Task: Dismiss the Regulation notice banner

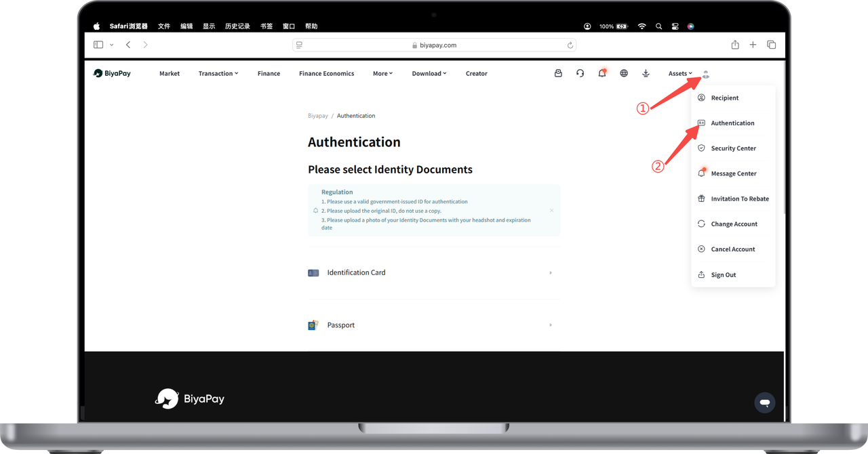Action: 551,210
